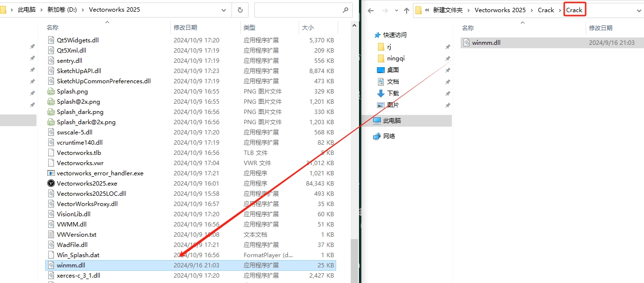Screen dimensions: 644x283
Task: Click the 桌面 desktop icon
Action: click(x=381, y=70)
